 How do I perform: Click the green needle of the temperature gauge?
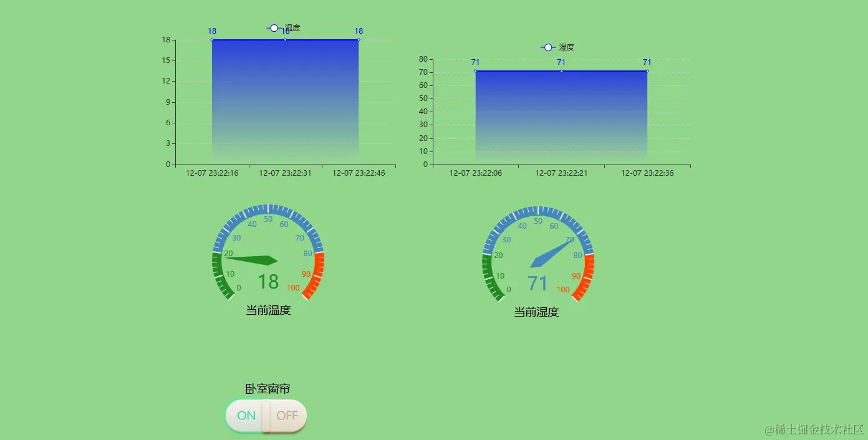pyautogui.click(x=251, y=260)
